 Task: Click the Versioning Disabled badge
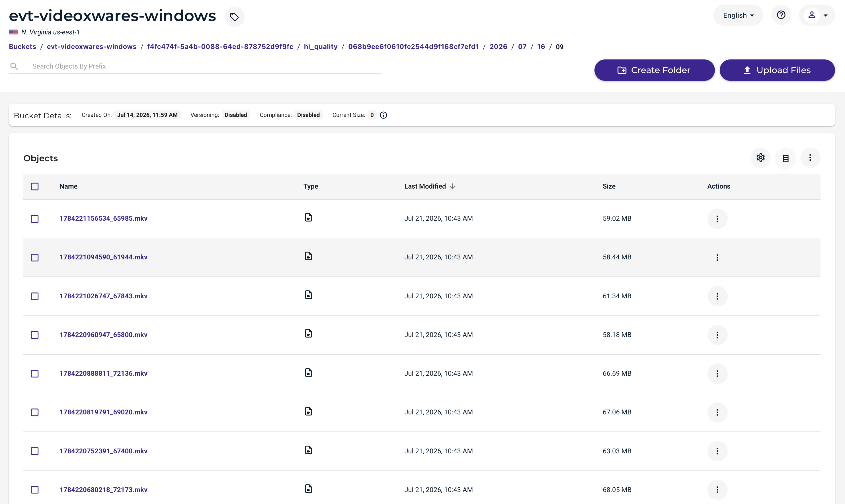[235, 115]
